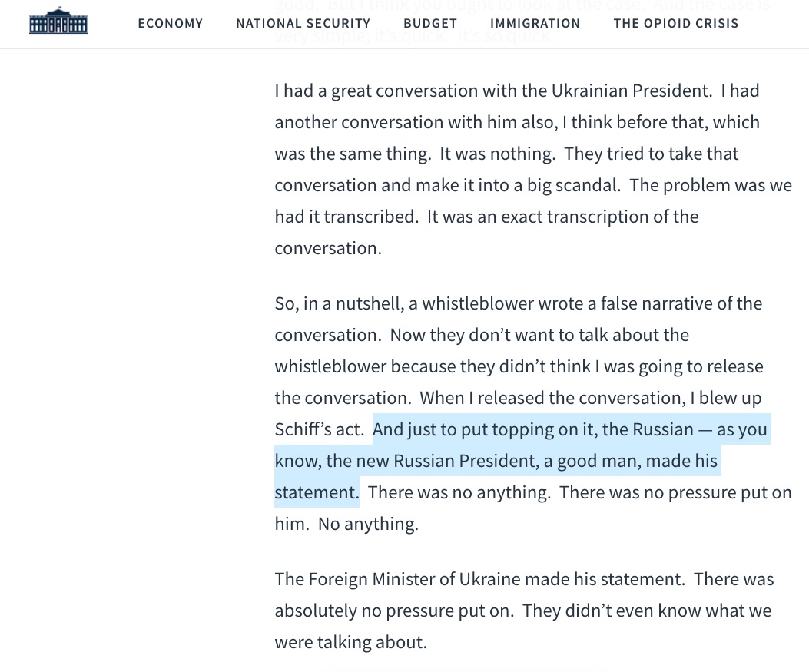
Task: Click the phrase 'absolutely no pressure put on.'
Action: [x=394, y=611]
